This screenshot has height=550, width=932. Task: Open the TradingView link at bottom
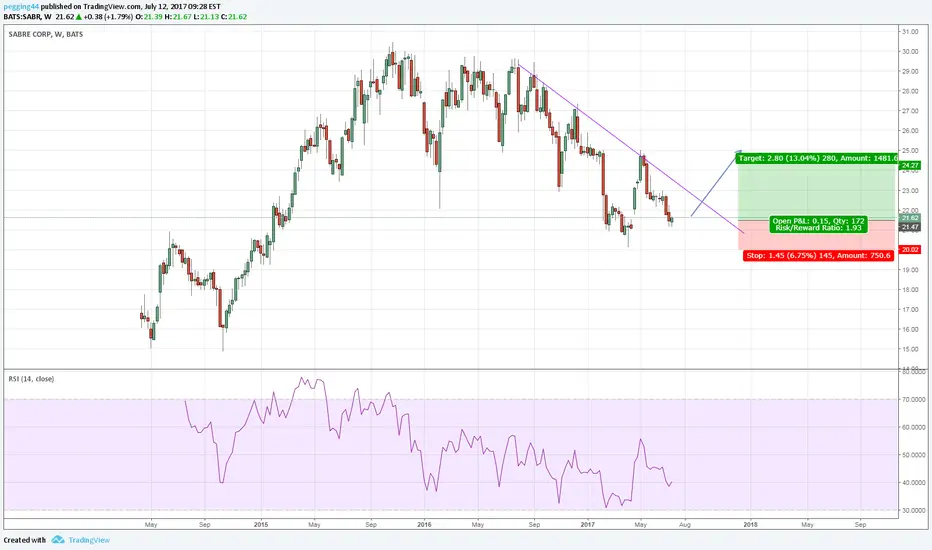click(x=89, y=540)
